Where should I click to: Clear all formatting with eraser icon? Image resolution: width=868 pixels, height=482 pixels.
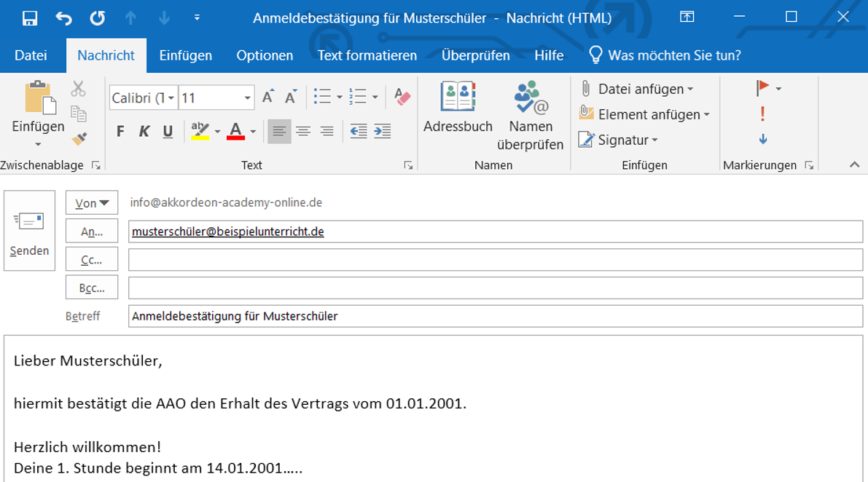pos(402,97)
